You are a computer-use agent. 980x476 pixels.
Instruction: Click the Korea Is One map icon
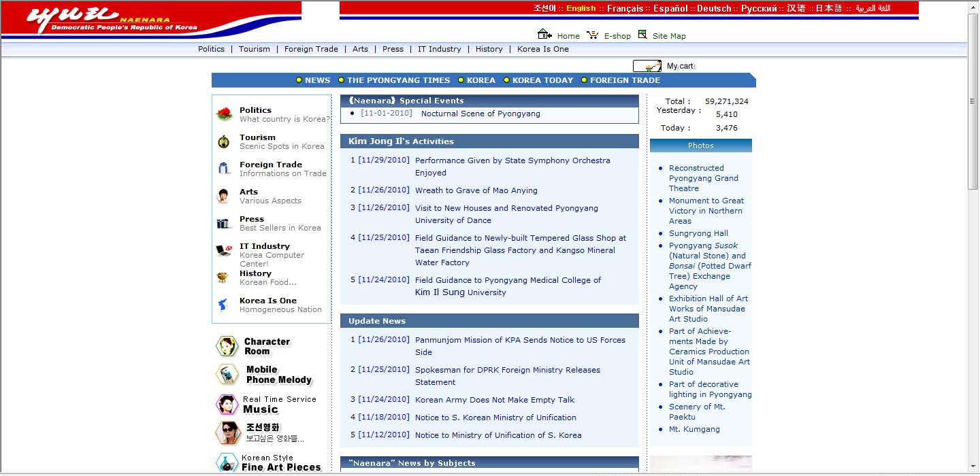(x=223, y=305)
